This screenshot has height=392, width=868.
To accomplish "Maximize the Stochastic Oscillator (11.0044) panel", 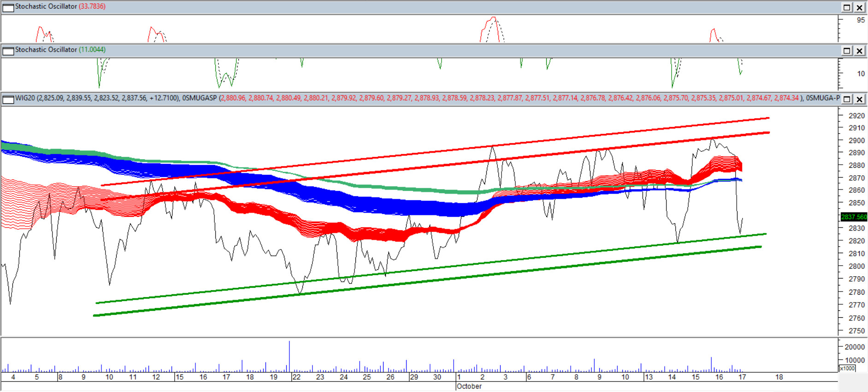I will pyautogui.click(x=847, y=51).
